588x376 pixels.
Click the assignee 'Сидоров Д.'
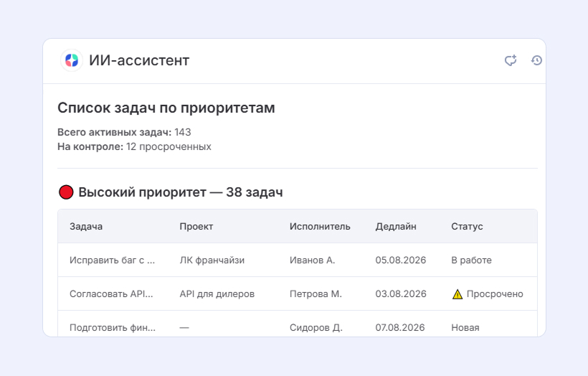[316, 328]
